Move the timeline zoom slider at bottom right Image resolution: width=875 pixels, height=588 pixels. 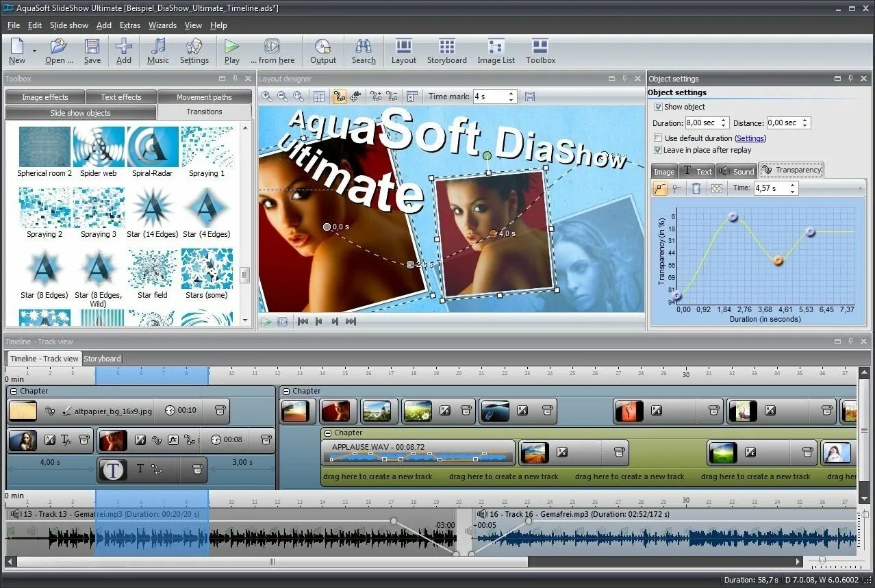[x=822, y=561]
